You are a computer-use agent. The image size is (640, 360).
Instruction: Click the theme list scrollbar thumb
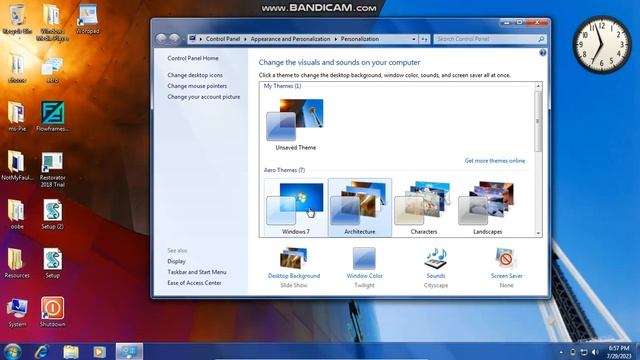(538, 121)
